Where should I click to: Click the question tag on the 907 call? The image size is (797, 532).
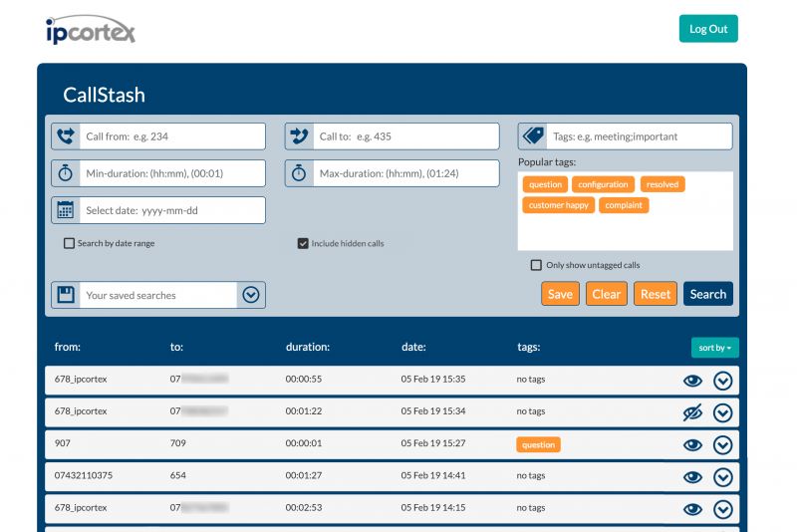click(538, 444)
